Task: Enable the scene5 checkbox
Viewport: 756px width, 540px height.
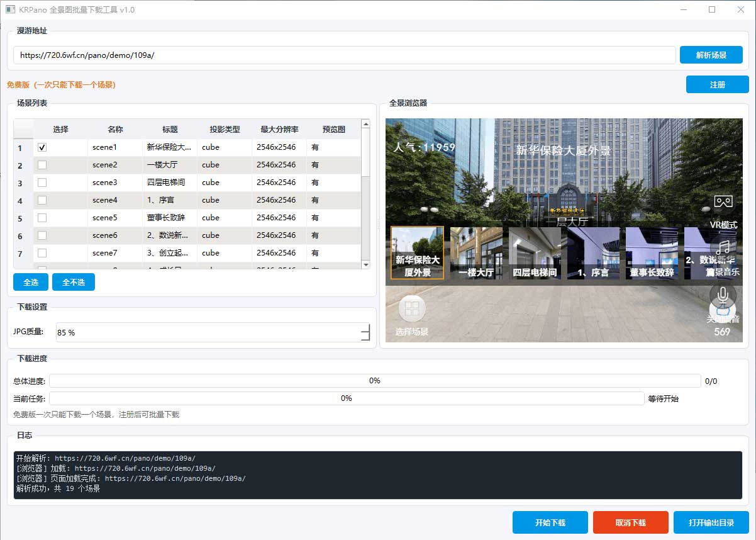Action: 42,218
